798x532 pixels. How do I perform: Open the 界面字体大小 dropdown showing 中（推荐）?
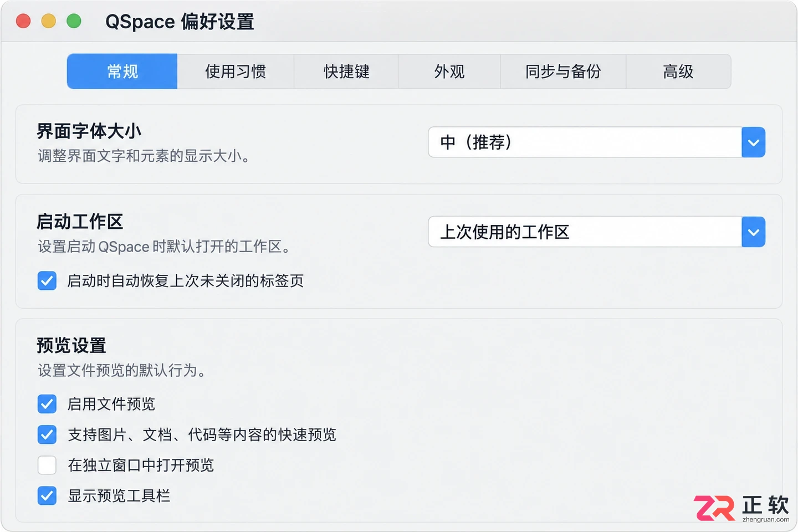tap(597, 142)
